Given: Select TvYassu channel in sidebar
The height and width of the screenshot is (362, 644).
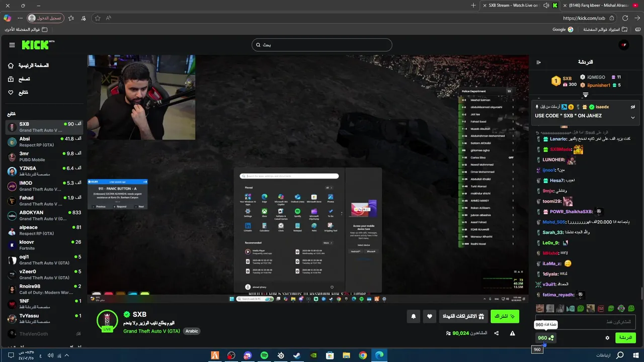Looking at the screenshot, I should (x=44, y=319).
